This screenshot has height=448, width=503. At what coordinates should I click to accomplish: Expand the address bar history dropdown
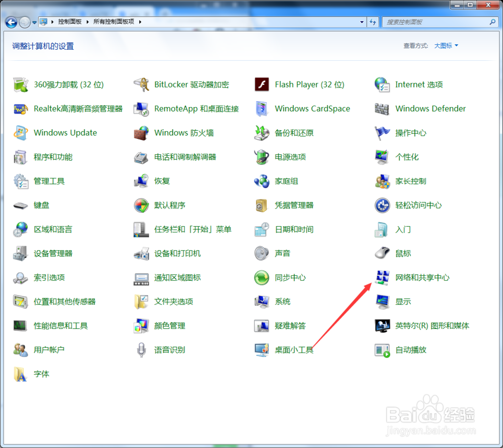[362, 22]
